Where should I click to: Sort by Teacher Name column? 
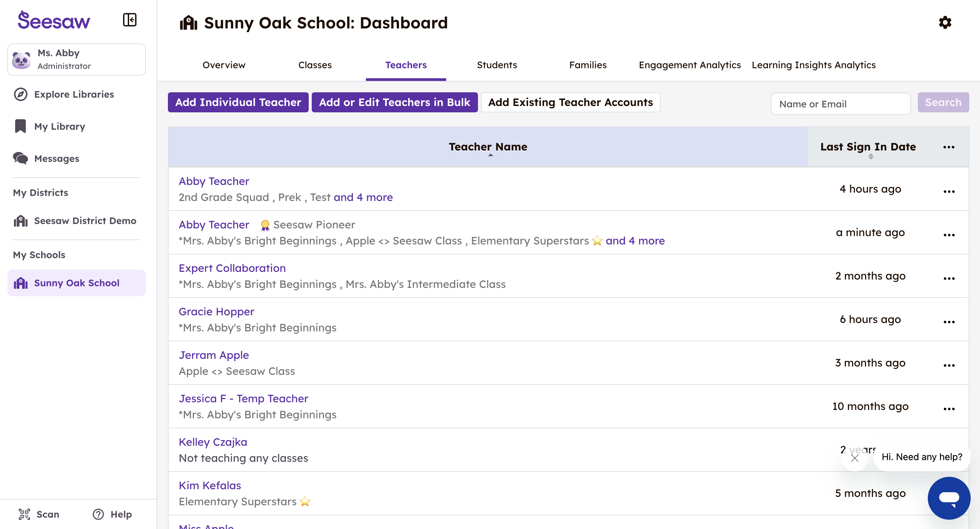click(488, 147)
